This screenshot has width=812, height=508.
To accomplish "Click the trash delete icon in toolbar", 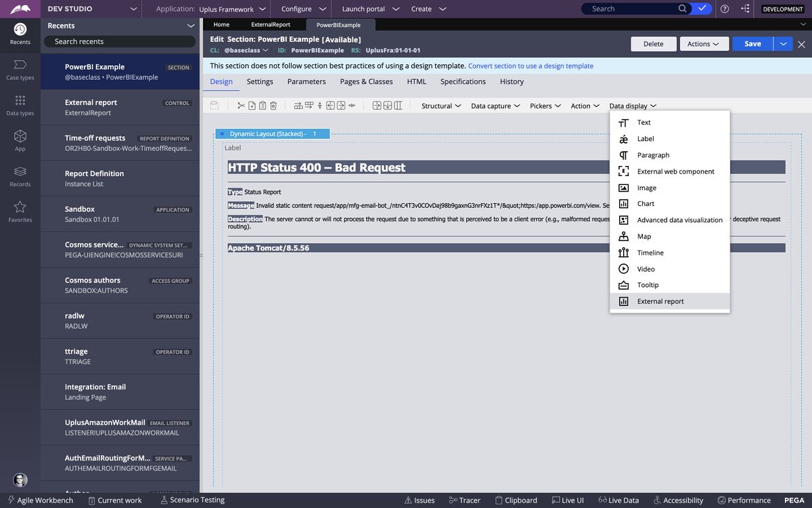I will coord(273,106).
